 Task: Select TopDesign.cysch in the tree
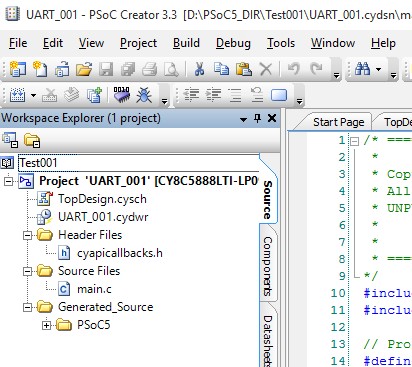click(102, 199)
